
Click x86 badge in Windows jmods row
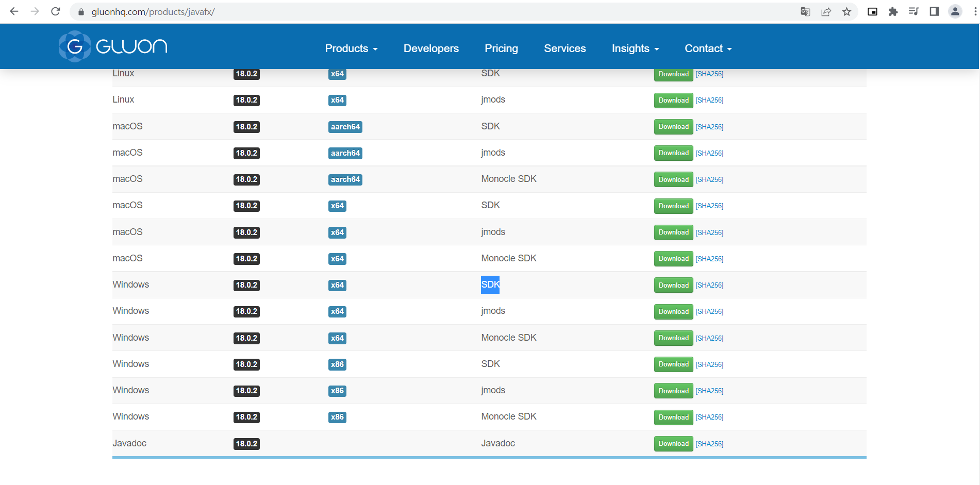click(x=337, y=391)
